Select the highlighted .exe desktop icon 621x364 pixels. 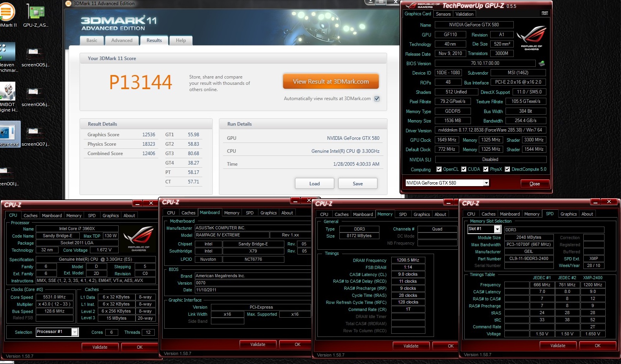pyautogui.click(x=9, y=134)
